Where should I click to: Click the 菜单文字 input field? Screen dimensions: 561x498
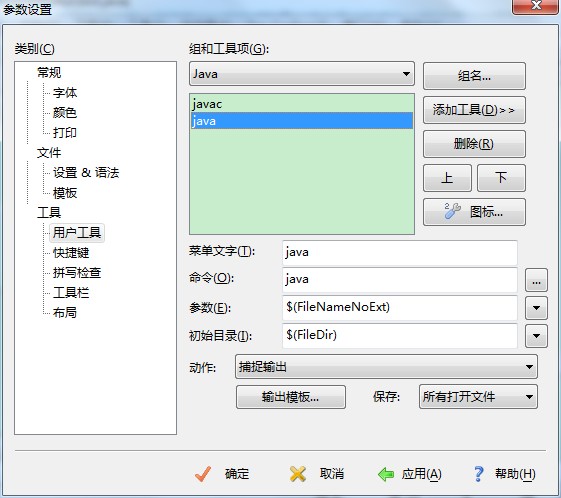(400, 253)
